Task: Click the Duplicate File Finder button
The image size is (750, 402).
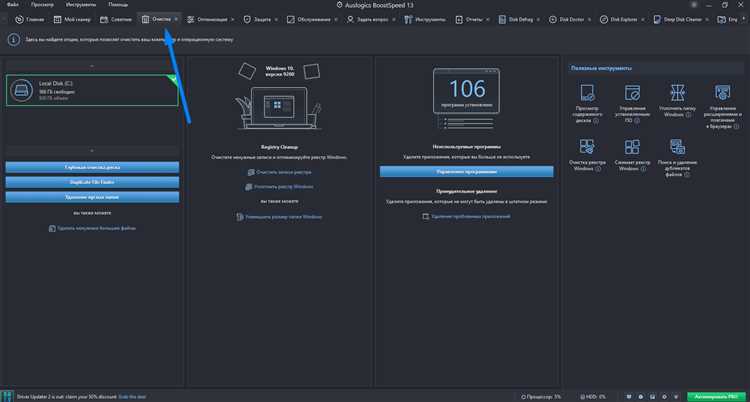Action: pyautogui.click(x=92, y=182)
